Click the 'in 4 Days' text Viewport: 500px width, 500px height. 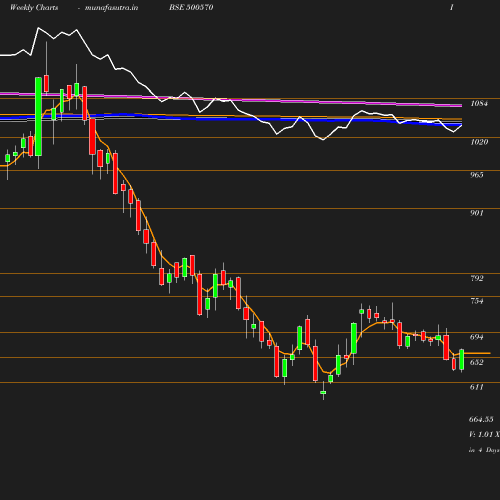pos(484,450)
